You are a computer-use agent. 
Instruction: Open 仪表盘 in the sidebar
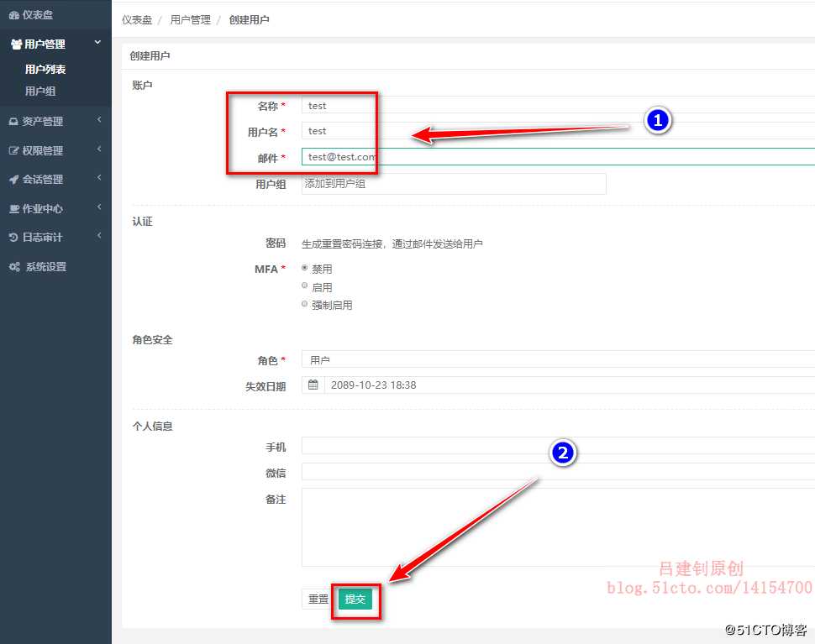[38, 15]
